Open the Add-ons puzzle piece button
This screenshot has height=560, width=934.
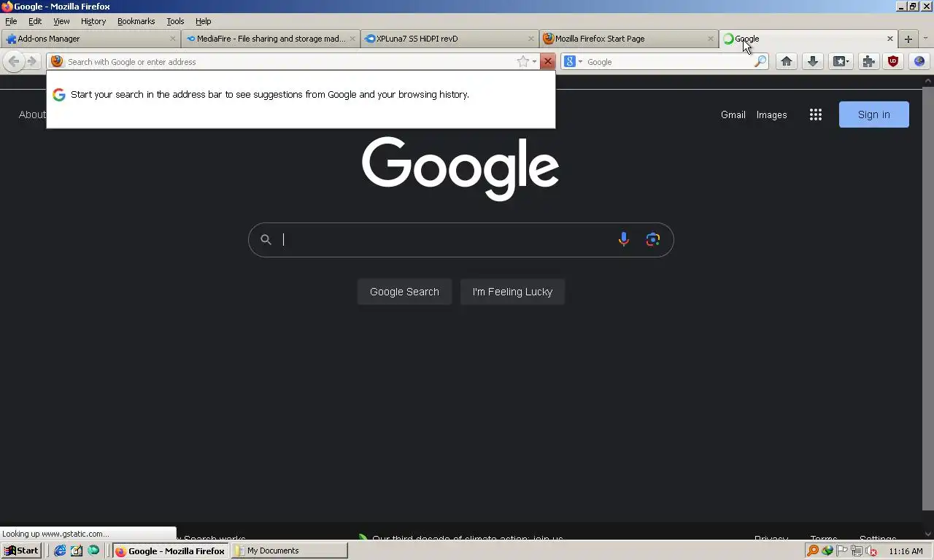pos(868,61)
